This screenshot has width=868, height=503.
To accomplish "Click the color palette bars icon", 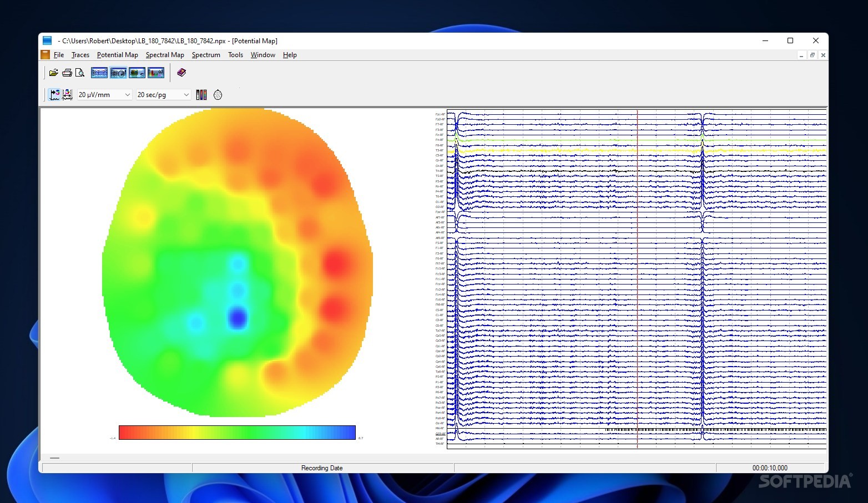I will [201, 95].
